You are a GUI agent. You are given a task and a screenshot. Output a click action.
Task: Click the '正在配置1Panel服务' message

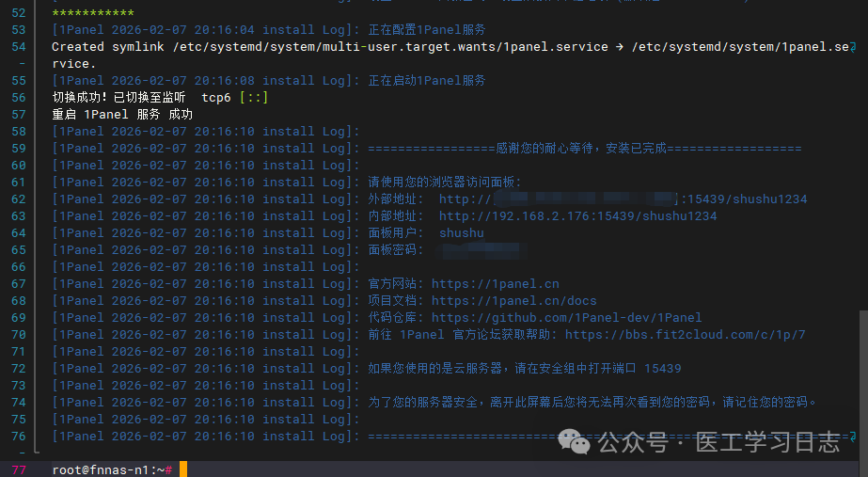(427, 30)
